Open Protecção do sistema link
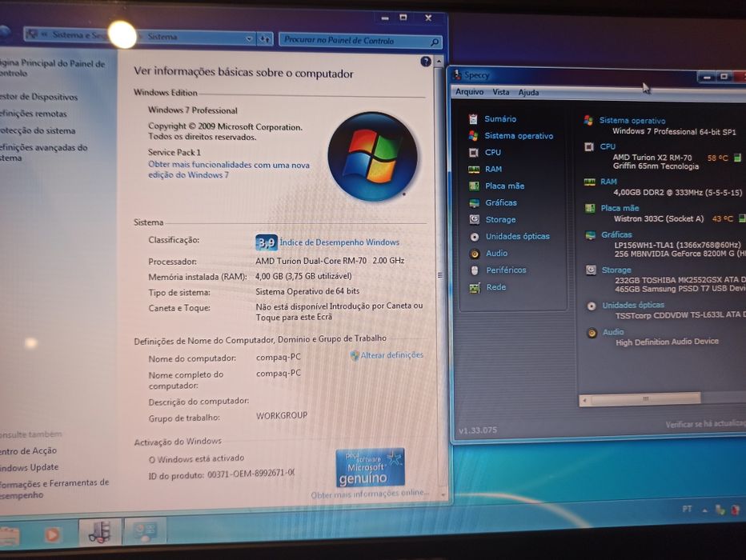 pyautogui.click(x=37, y=130)
